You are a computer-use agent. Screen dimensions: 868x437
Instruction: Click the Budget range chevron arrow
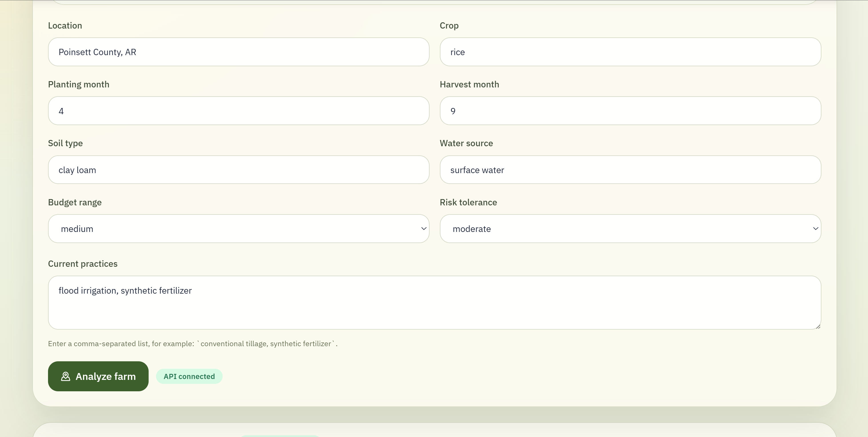pos(424,228)
